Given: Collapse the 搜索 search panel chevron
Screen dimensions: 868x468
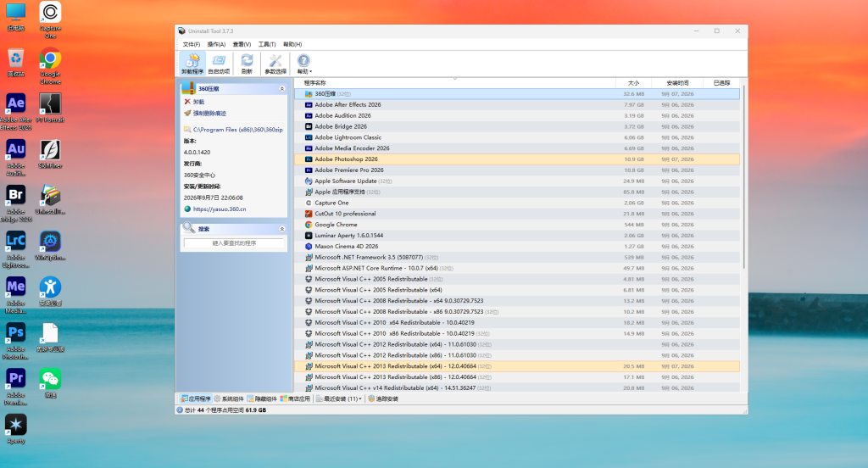Looking at the screenshot, I should tap(281, 229).
